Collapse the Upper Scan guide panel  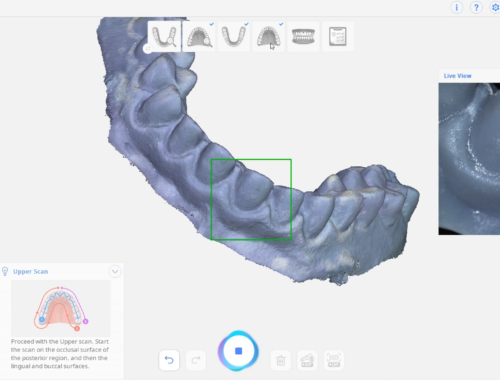click(115, 271)
